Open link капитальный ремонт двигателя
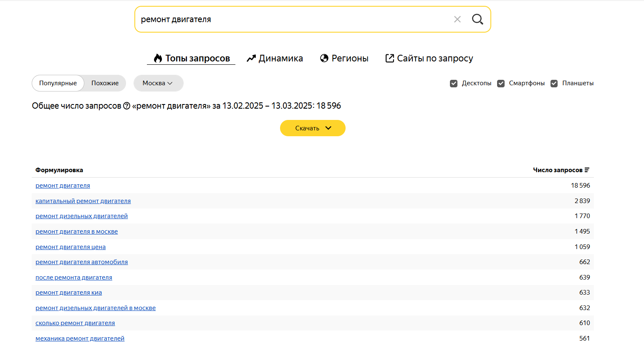This screenshot has width=644, height=346. point(83,201)
